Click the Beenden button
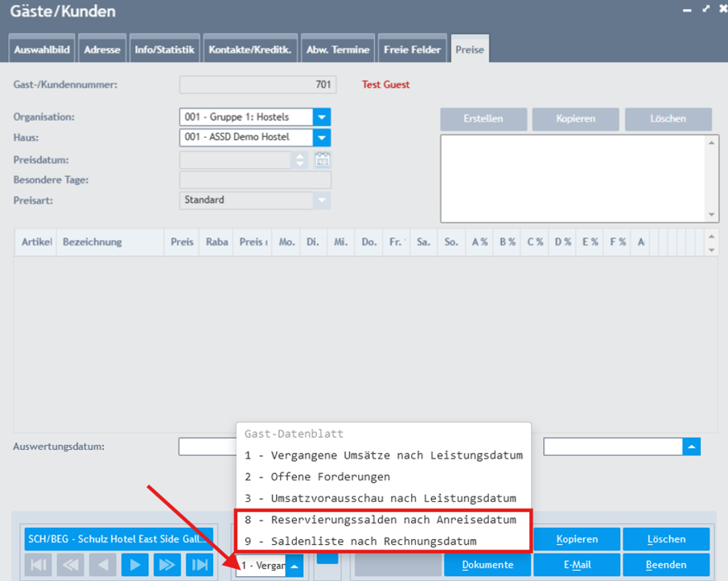728x581 pixels. click(664, 565)
